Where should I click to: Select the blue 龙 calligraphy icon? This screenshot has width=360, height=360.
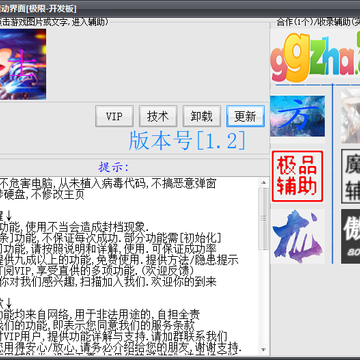click(297, 236)
